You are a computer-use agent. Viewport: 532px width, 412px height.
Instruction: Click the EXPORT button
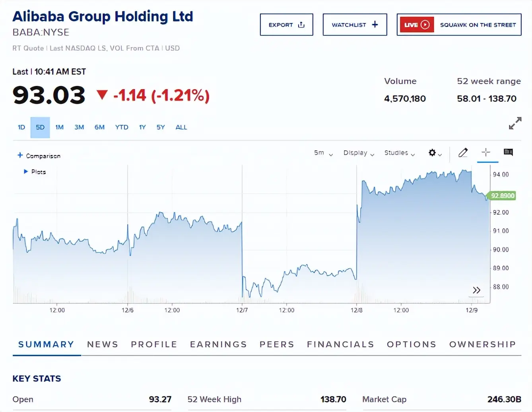coord(286,25)
